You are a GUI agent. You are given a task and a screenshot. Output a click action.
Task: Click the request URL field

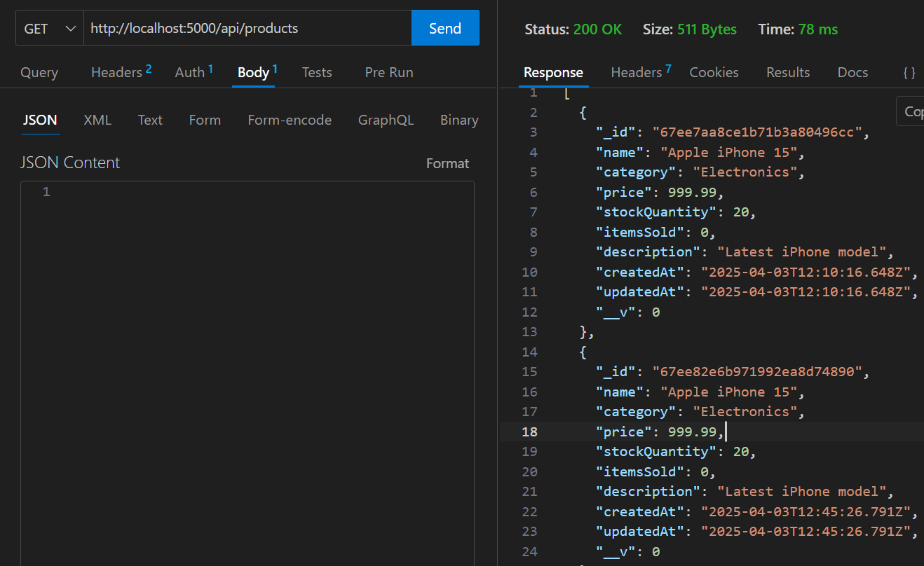coord(247,29)
